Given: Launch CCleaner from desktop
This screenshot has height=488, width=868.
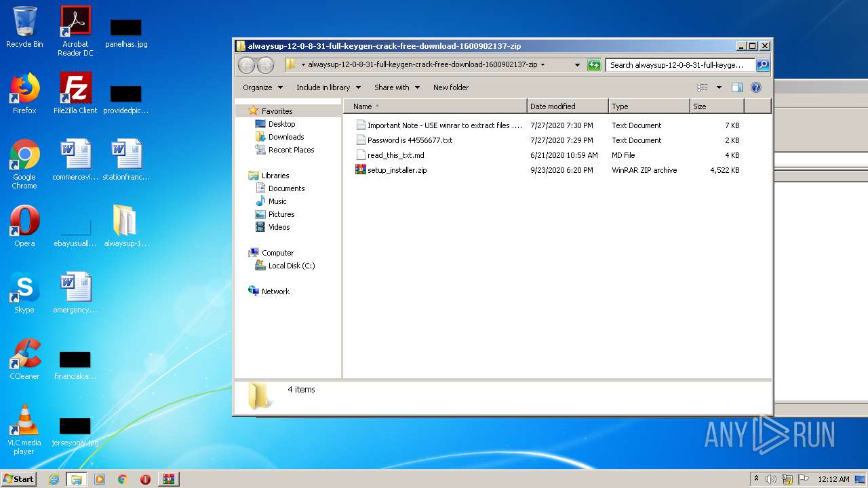Looking at the screenshot, I should (x=24, y=359).
